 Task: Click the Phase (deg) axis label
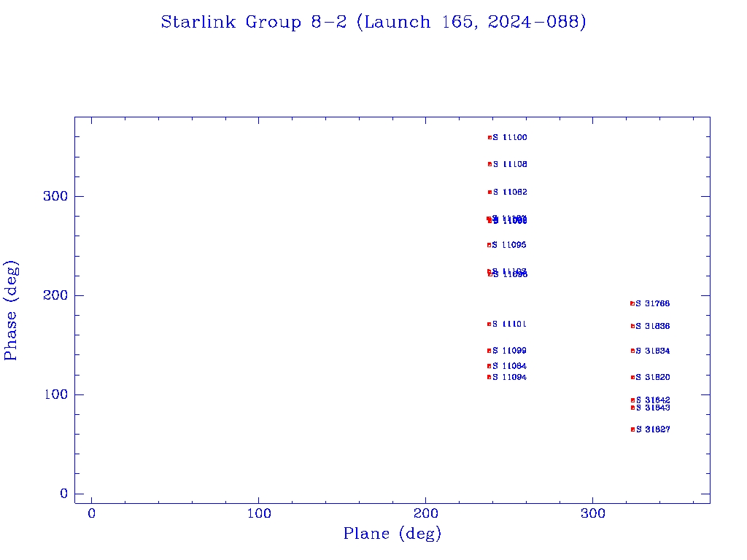(10, 311)
